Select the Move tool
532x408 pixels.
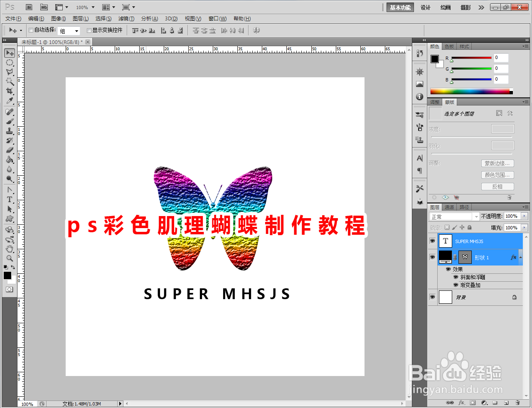click(x=10, y=53)
